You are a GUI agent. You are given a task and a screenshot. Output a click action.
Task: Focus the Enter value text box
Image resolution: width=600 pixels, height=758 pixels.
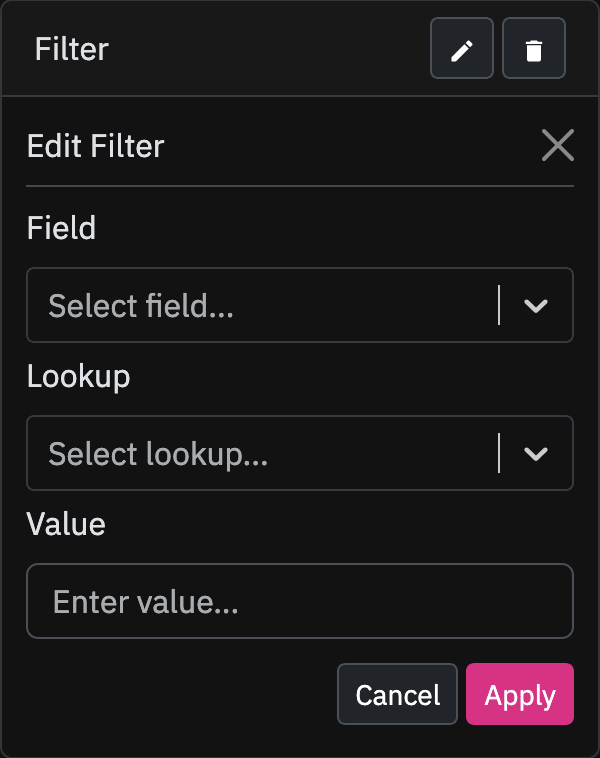coord(300,601)
